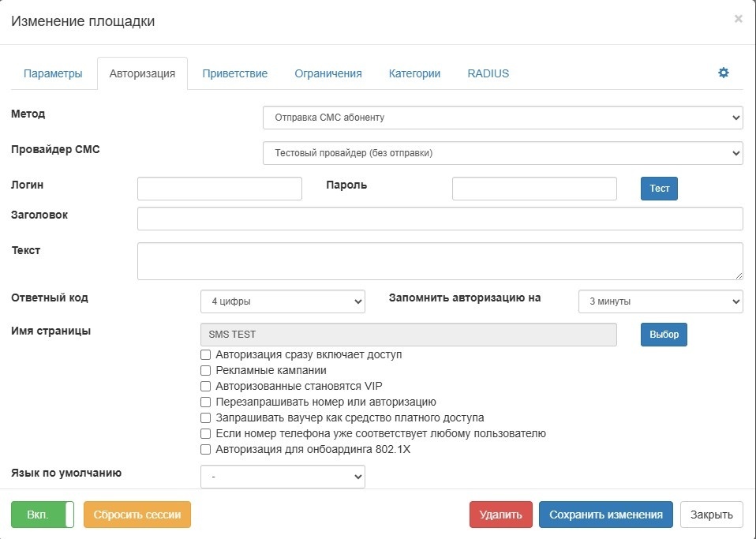The width and height of the screenshot is (756, 539).
Task: Click Сохранить изменения button
Action: click(x=605, y=515)
